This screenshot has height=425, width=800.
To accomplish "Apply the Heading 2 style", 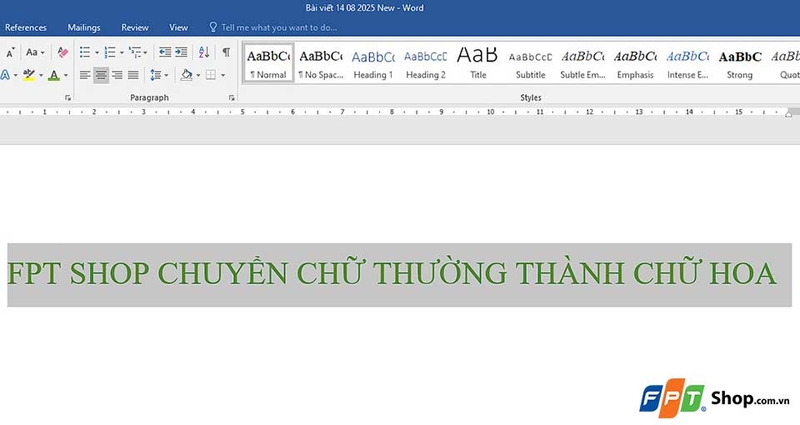I will [426, 63].
